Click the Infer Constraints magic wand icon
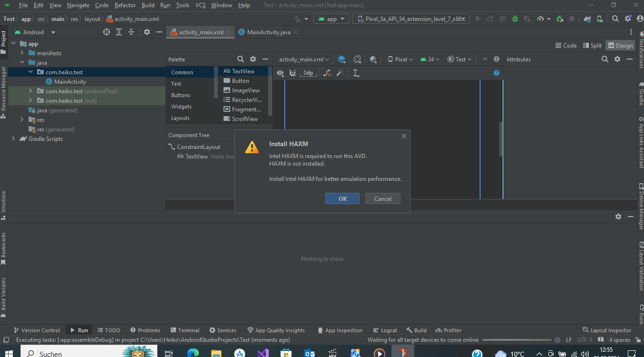This screenshot has height=357, width=644. coord(340,73)
